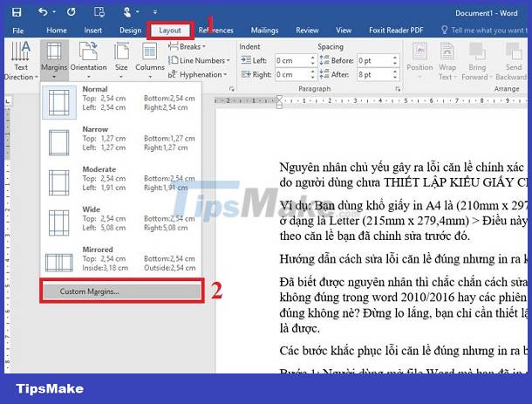Click the Normal margin thumbnail icon
Image resolution: width=532 pixels, height=404 pixels.
pos(59,103)
